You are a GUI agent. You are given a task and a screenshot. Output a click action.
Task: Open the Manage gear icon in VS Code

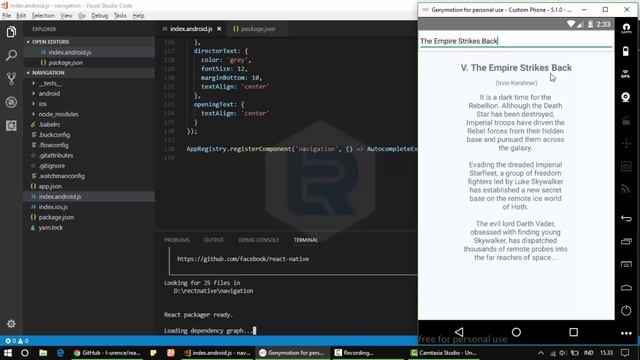pyautogui.click(x=11, y=324)
